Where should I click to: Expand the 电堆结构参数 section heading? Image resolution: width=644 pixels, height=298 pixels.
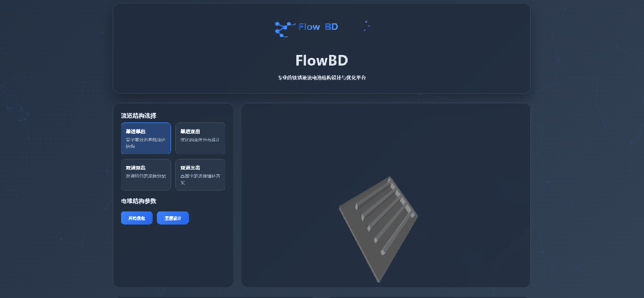tap(138, 201)
